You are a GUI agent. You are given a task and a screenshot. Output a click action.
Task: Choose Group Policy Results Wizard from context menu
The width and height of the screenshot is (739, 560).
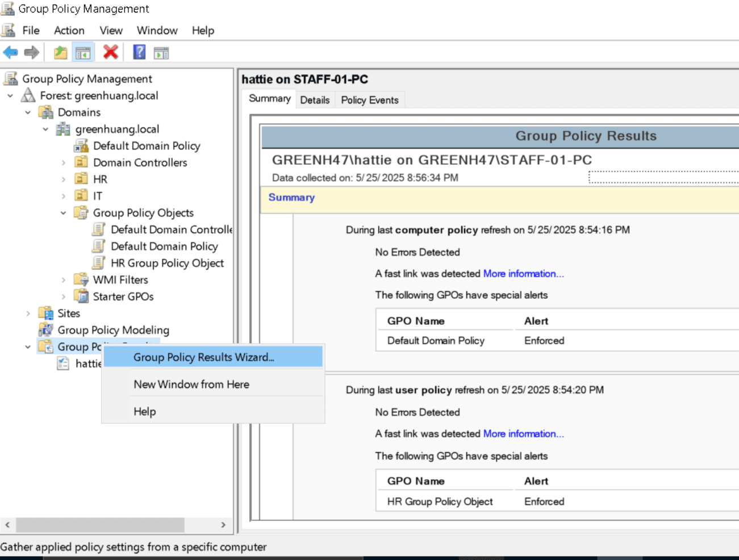coord(213,357)
